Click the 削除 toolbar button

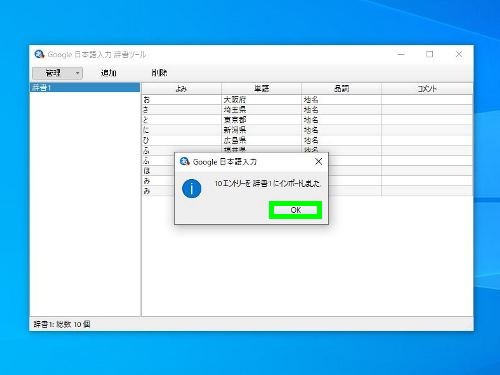pyautogui.click(x=159, y=73)
